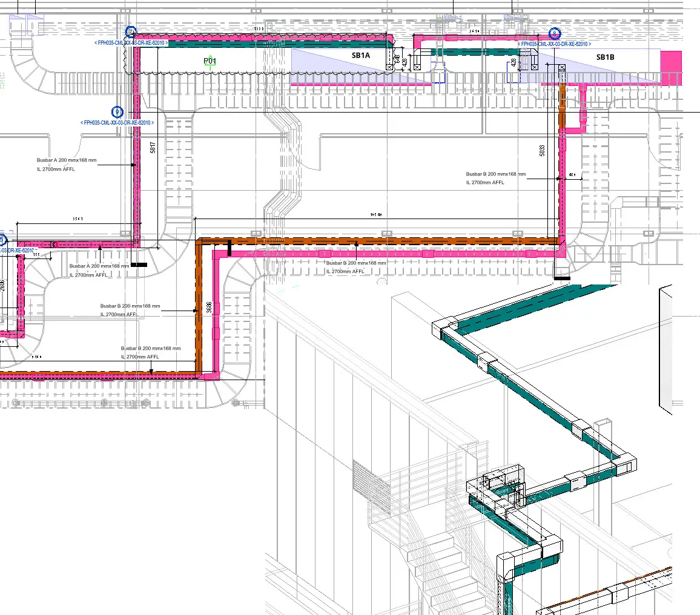Click Busbar B annotation left of 5033 dimension
Image resolution: width=700 pixels, height=615 pixels.
pos(495,178)
